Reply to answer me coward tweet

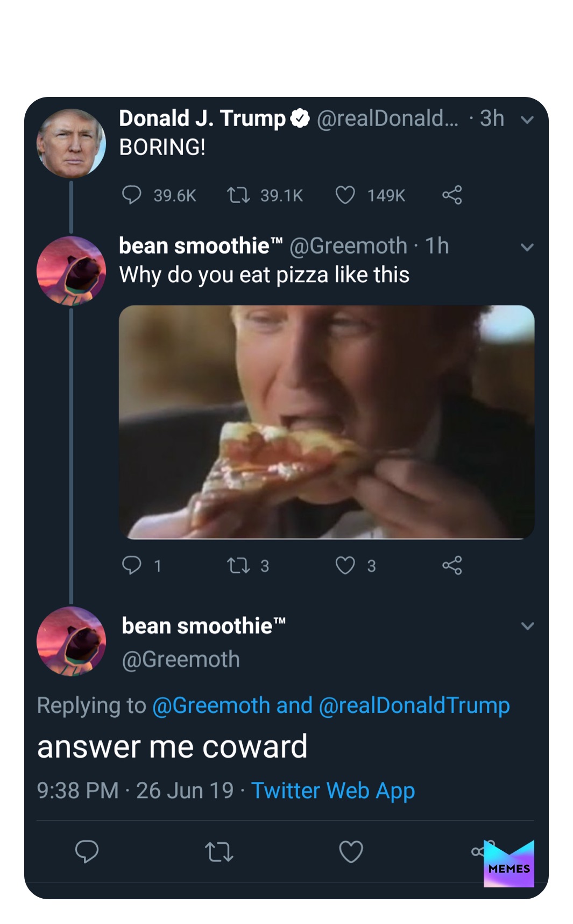87,851
